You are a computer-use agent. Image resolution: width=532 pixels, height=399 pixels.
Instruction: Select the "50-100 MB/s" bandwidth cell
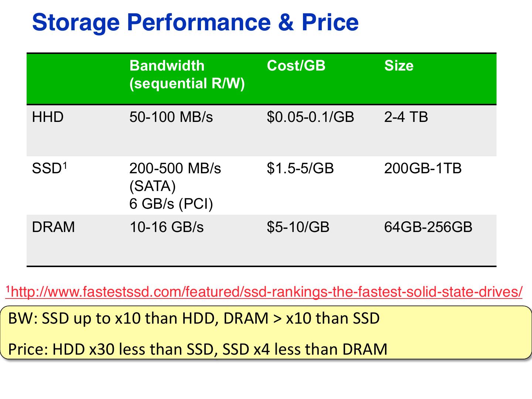(171, 117)
